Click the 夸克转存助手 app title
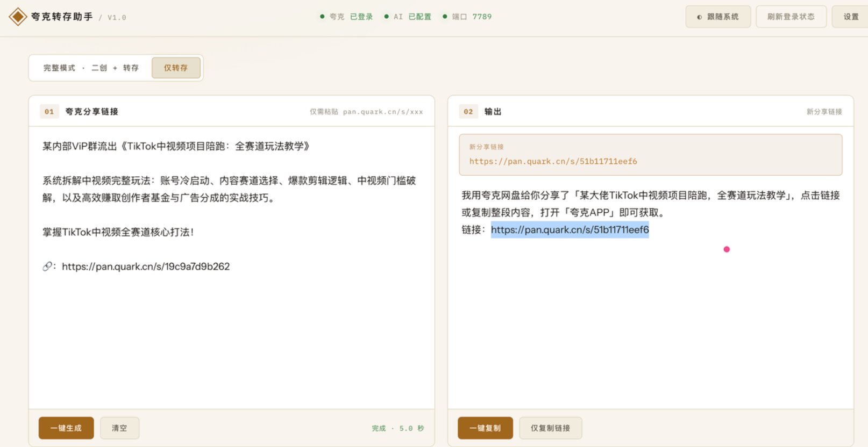868x447 pixels. pos(62,17)
